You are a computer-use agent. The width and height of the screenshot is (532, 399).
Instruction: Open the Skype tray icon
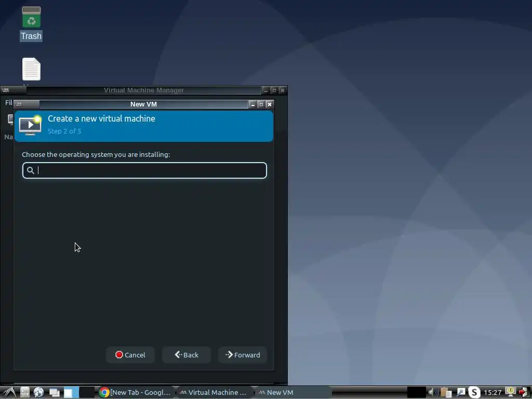474,392
